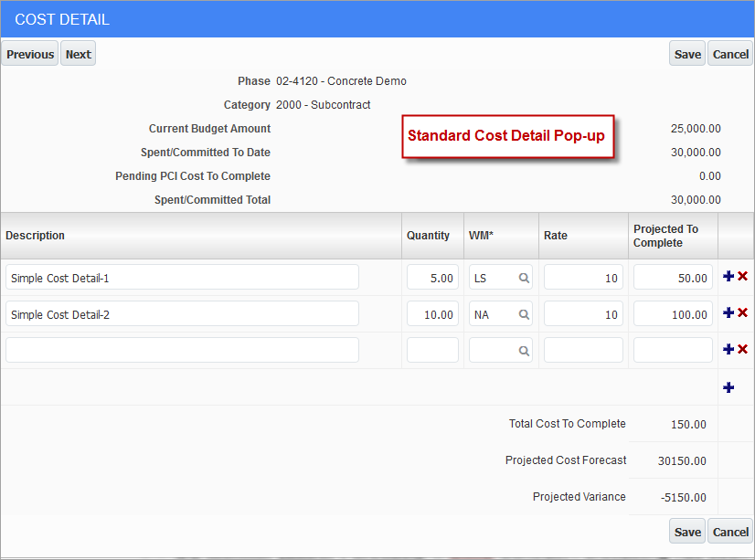Click the empty quantity field in row three

click(x=432, y=350)
